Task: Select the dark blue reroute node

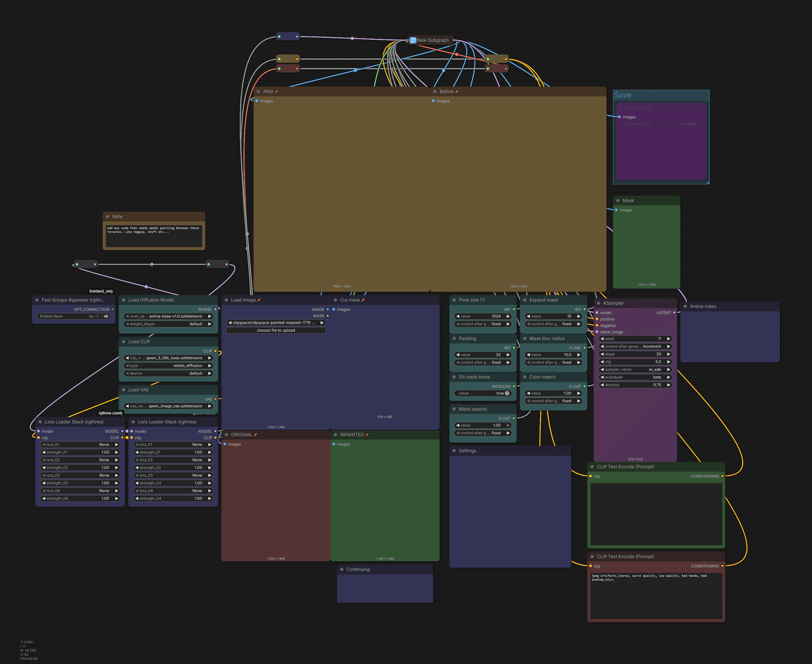Action: 288,36
